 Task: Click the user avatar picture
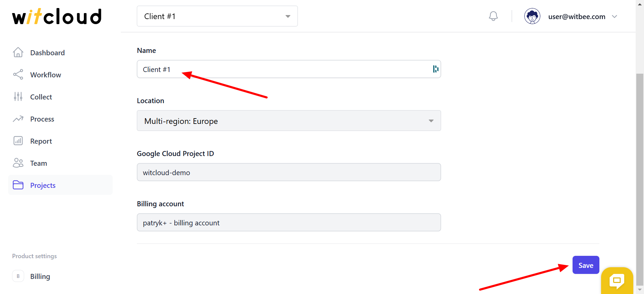pyautogui.click(x=532, y=16)
